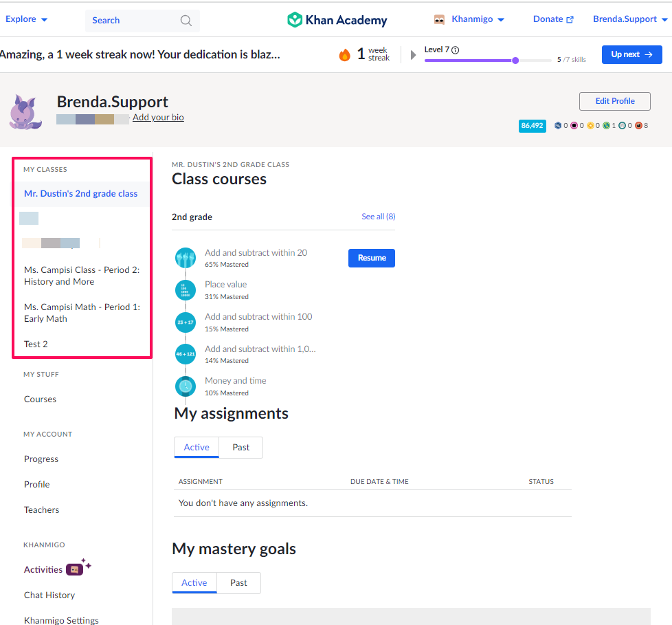Click inside the Search input field
Screen dimensions: 672x625
pos(134,21)
